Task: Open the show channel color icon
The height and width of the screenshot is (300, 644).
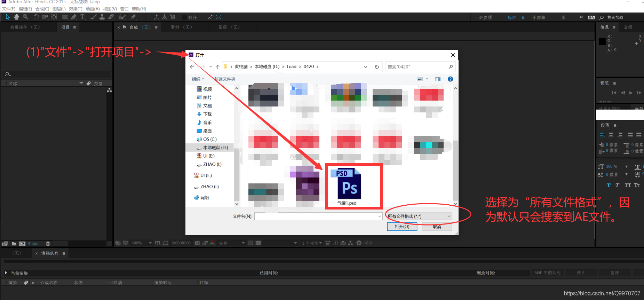Action: point(212,243)
